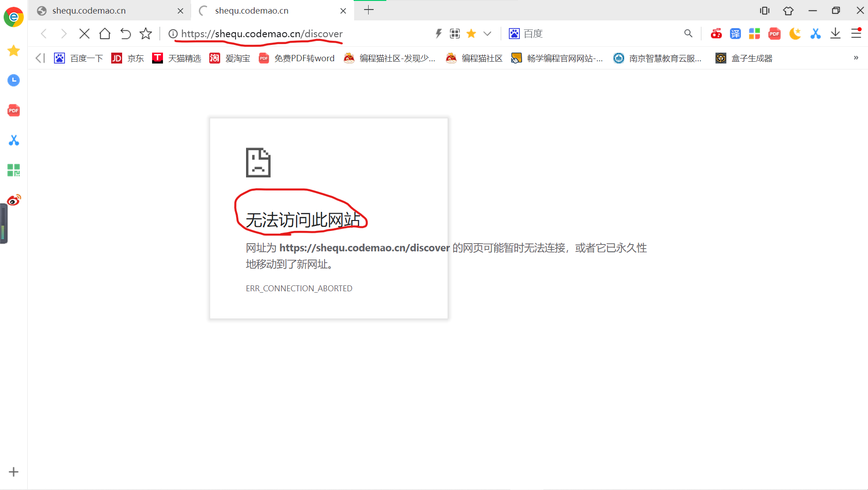Click the 360 browser logo icon
This screenshot has height=490, width=868.
coord(14,17)
